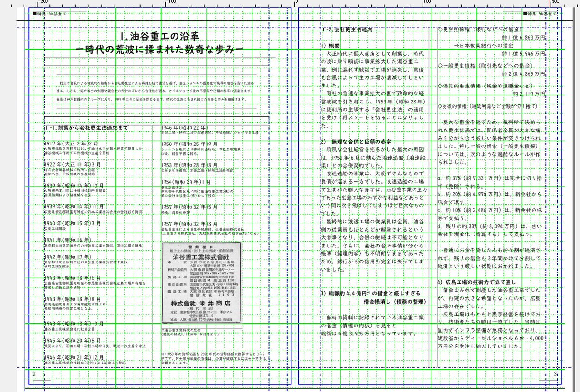Screen dimensions: 580x392
Task: Click the line '→日本勧業銀行への借金'
Action: tap(483, 45)
